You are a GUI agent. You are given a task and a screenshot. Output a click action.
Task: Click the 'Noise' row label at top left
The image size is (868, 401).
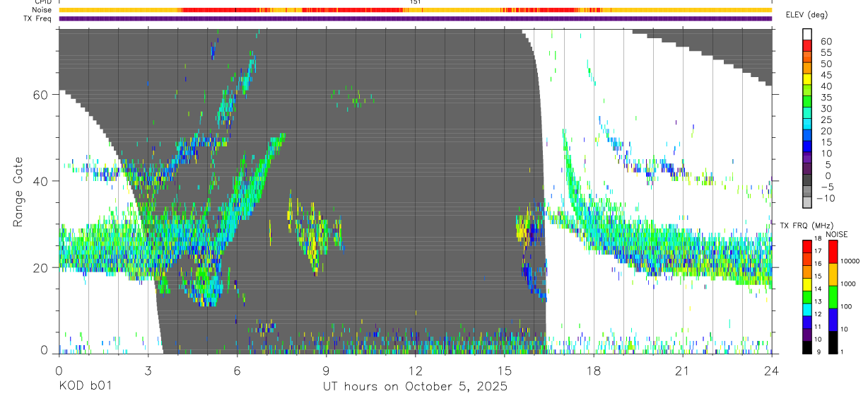[x=42, y=10]
